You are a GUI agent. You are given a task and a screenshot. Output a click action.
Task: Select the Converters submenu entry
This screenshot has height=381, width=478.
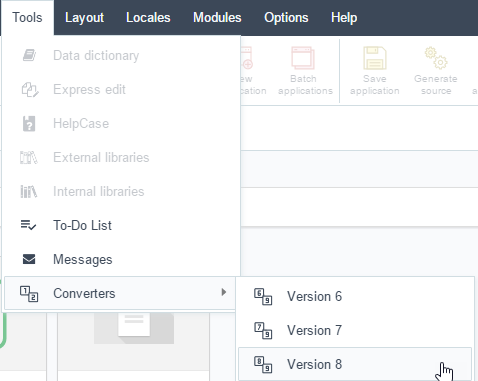pos(120,293)
